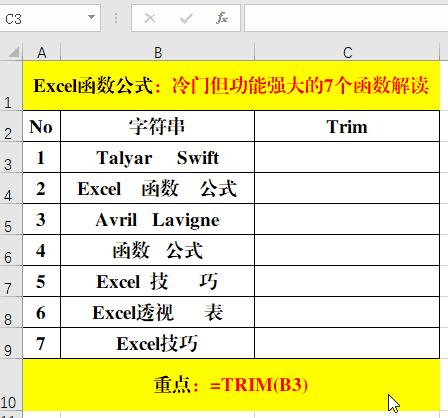Image resolution: width=448 pixels, height=418 pixels.
Task: Click into the formula bar input area
Action: (346, 18)
